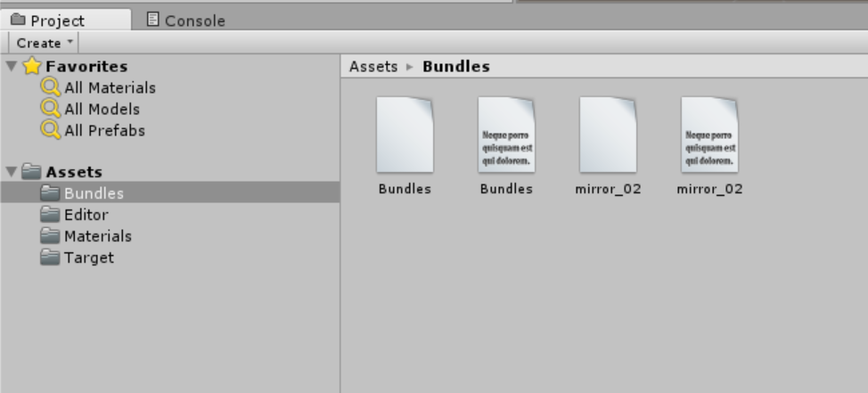Click the blank-page mirror_02 asset
This screenshot has height=393, width=868.
(x=608, y=135)
